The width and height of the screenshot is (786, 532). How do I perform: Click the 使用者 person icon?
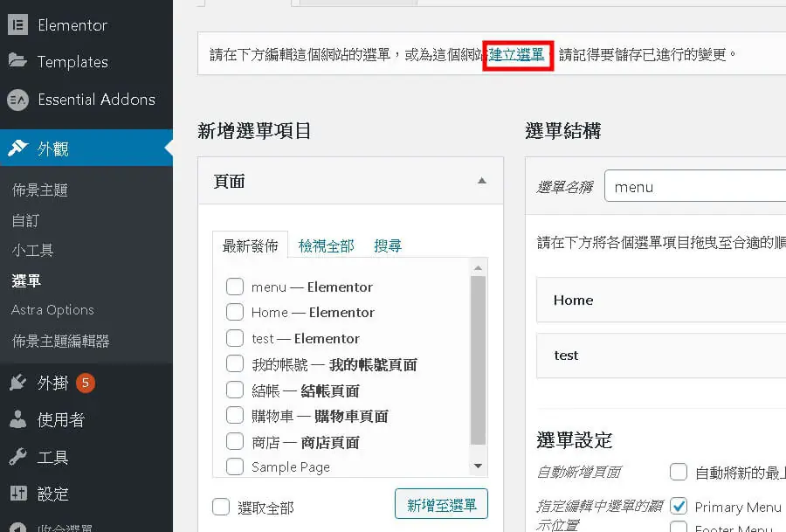pyautogui.click(x=17, y=419)
